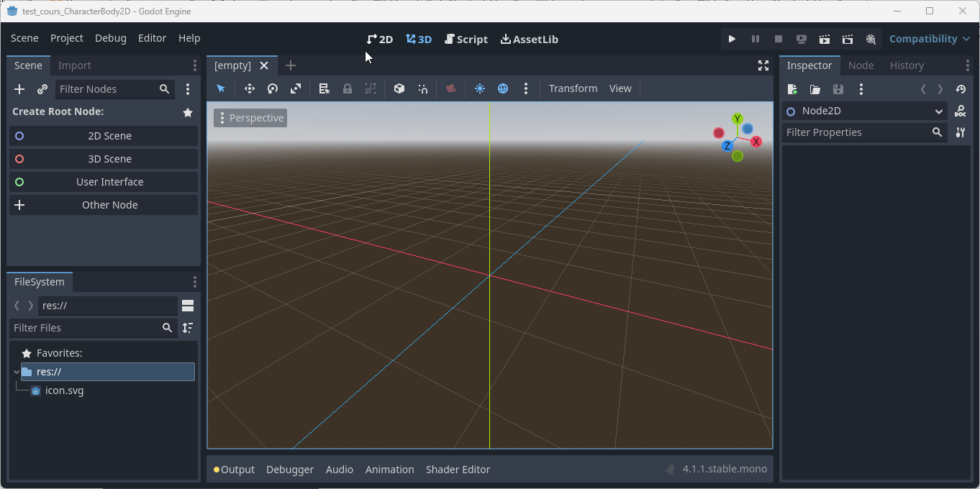This screenshot has width=980, height=489.
Task: Open the Output bottom panel
Action: 235,470
